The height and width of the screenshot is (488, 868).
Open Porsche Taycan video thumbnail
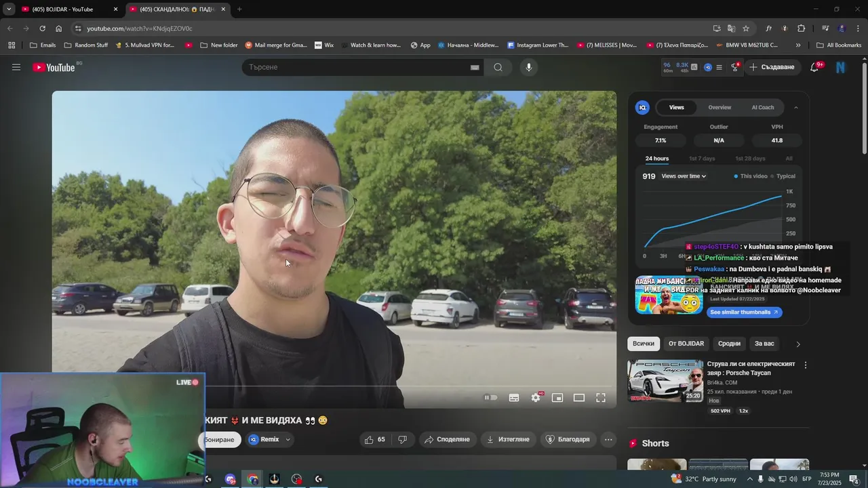coord(665,381)
